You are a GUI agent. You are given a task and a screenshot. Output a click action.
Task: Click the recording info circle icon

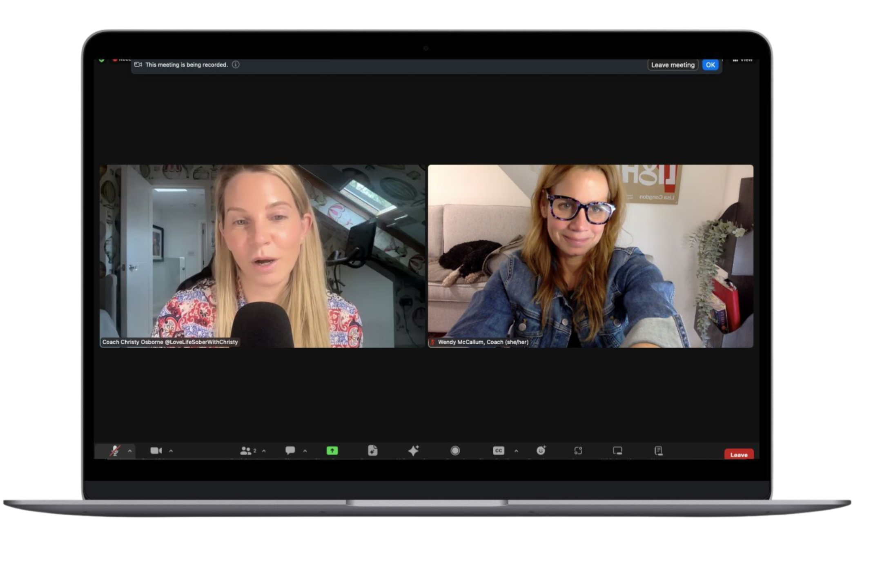pyautogui.click(x=236, y=65)
